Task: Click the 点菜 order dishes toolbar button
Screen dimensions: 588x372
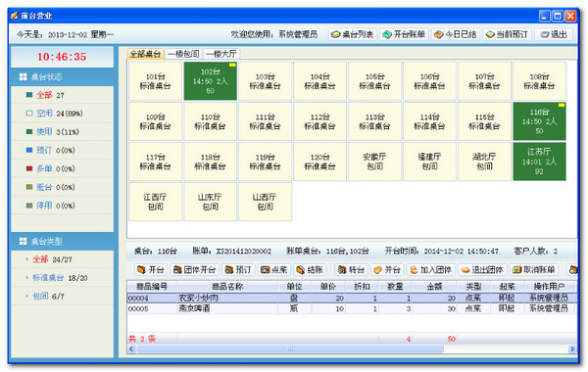Action: [273, 270]
